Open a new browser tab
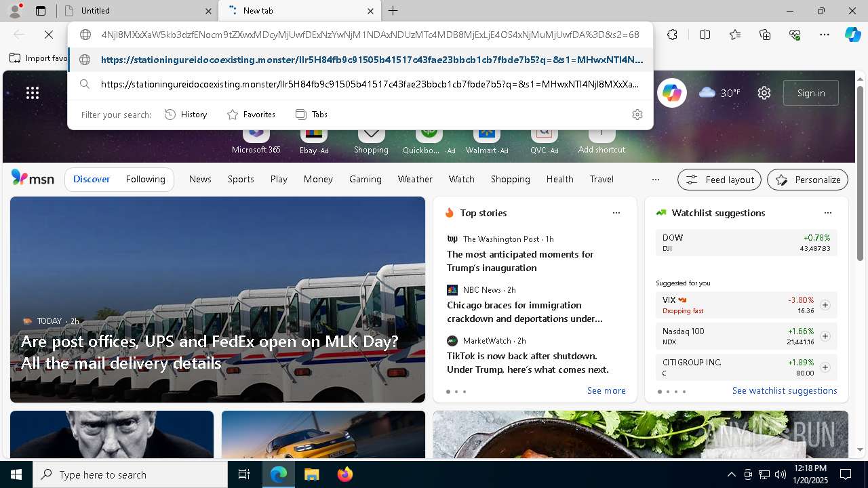Viewport: 868px width, 488px height. [393, 11]
